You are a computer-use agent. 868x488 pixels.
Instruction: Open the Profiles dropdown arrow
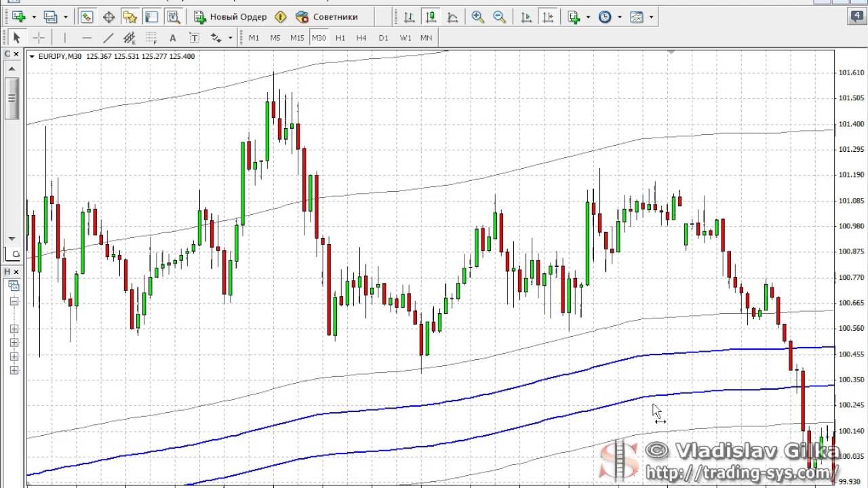click(65, 17)
